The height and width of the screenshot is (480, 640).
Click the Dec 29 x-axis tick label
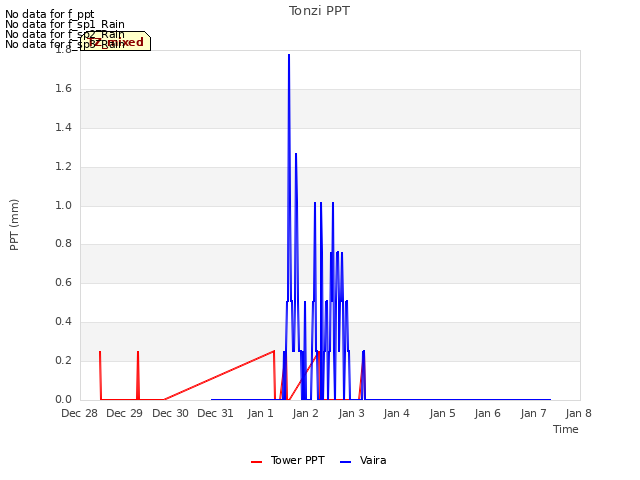[124, 413]
